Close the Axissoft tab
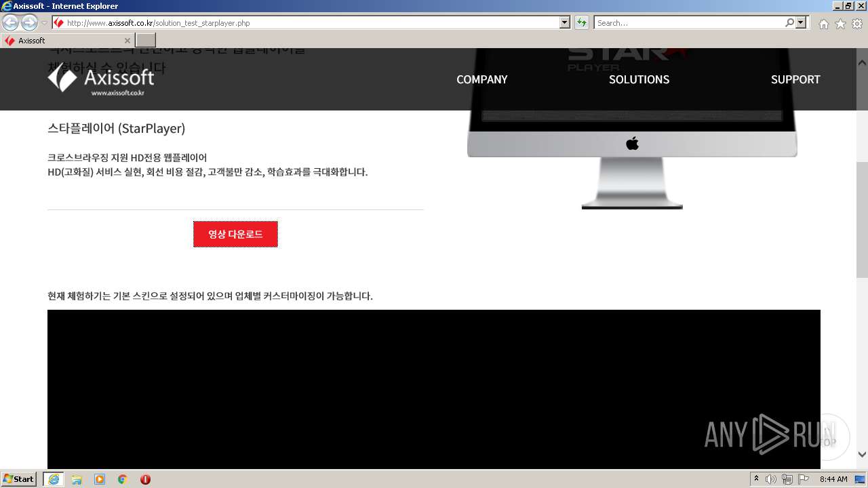 coord(127,41)
